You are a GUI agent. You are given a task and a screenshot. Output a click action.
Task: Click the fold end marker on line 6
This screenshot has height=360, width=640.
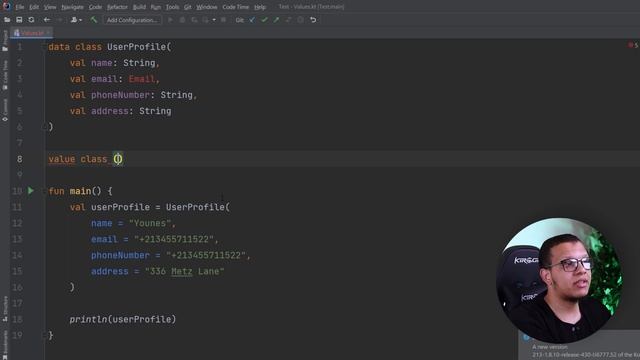click(44, 127)
